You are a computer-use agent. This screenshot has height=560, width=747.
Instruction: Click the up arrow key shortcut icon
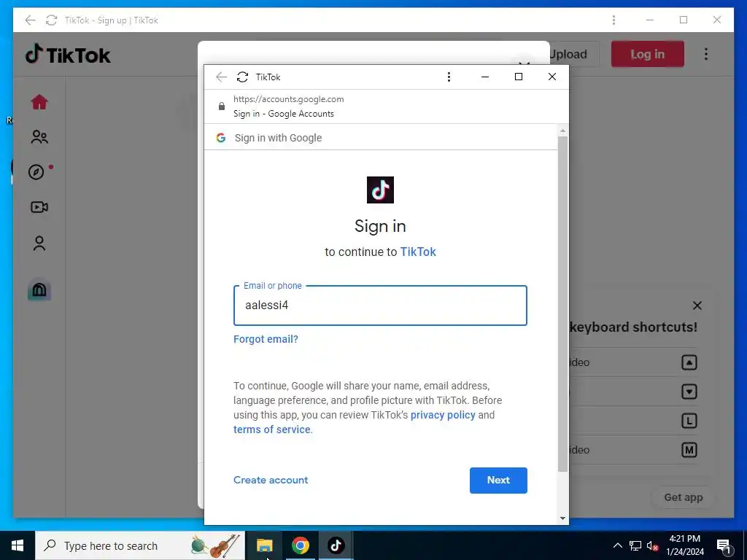coord(689,362)
